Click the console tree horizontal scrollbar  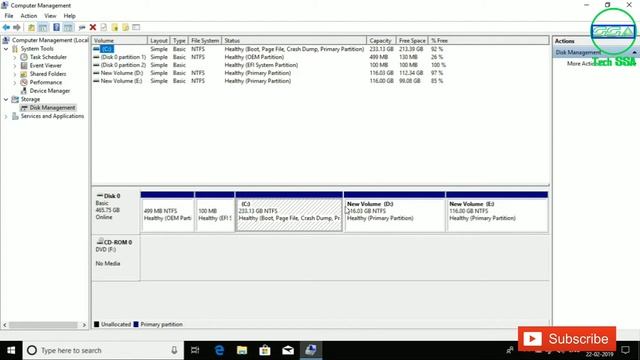[43, 325]
